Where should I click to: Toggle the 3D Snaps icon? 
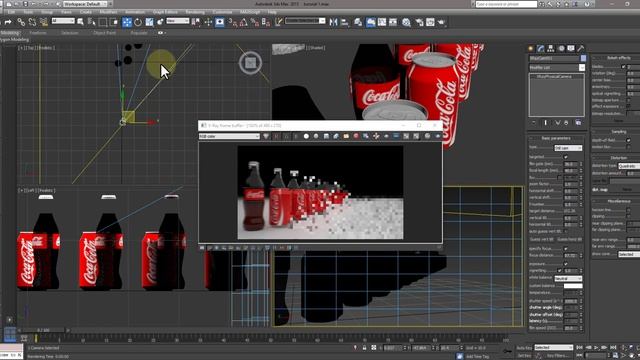[232, 22]
